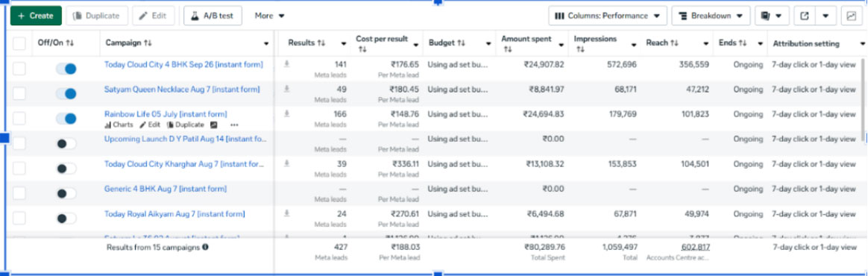
Task: Click the Duplicate button in the top toolbar
Action: [x=97, y=16]
